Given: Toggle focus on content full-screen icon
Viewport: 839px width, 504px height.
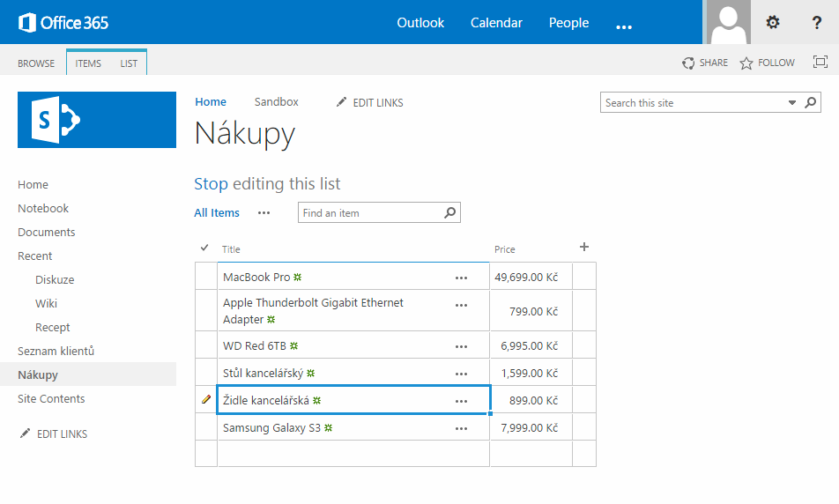Looking at the screenshot, I should coord(820,62).
